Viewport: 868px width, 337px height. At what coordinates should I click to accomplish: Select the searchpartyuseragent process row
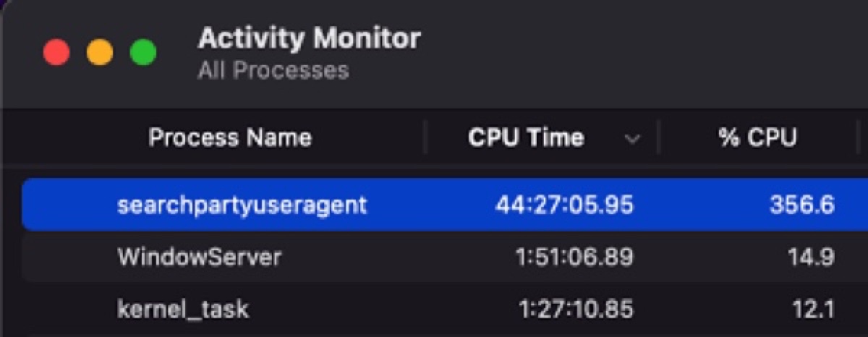pos(242,205)
